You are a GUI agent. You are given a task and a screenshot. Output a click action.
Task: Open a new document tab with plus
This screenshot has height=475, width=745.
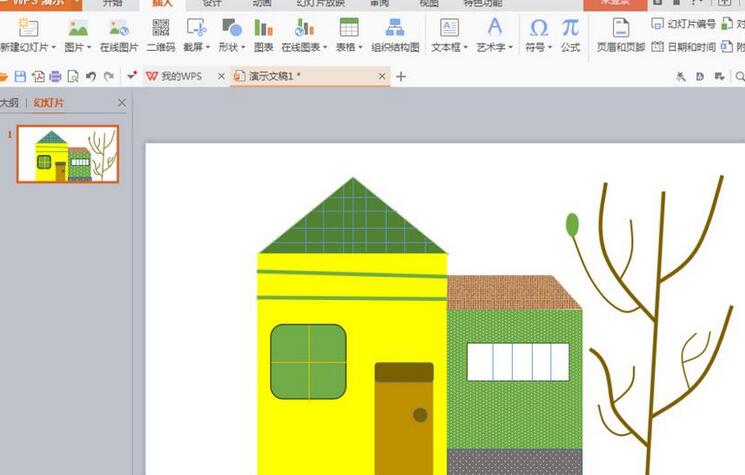click(x=401, y=76)
